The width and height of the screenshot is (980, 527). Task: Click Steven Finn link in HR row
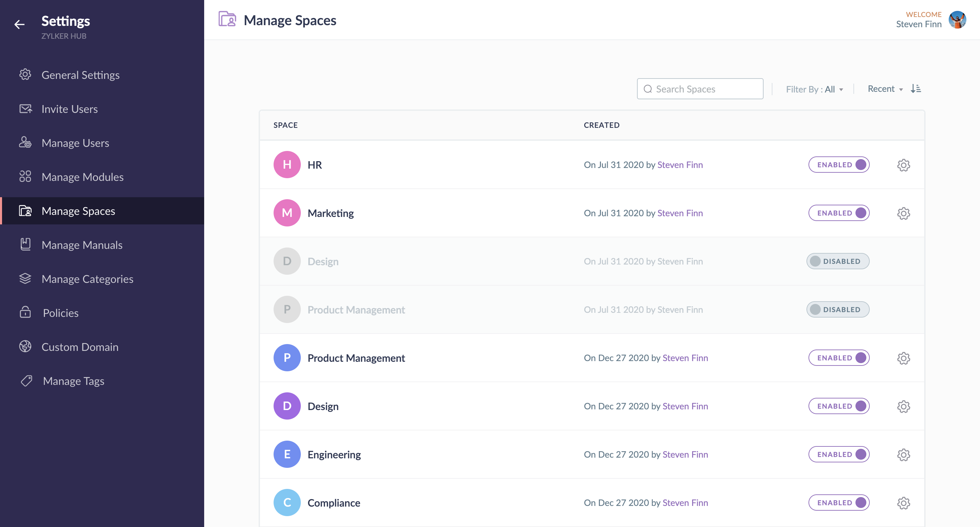click(680, 165)
